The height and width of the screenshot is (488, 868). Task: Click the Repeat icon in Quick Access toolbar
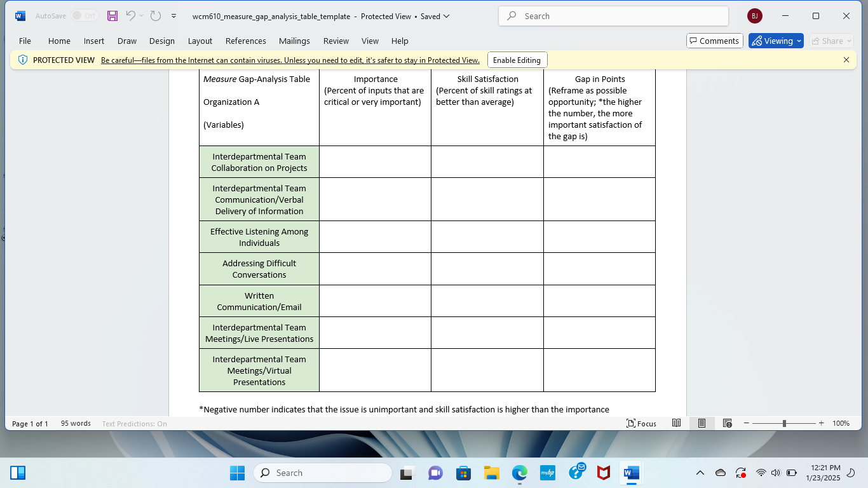154,16
